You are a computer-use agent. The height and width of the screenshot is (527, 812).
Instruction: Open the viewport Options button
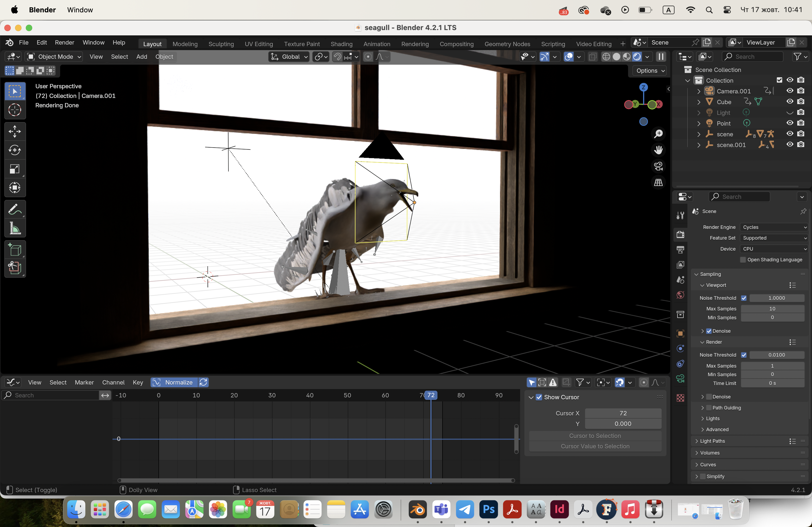coord(650,71)
